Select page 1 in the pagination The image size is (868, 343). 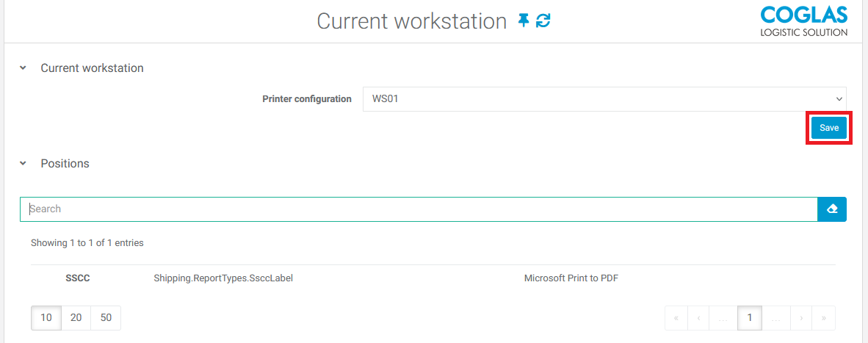tap(750, 318)
